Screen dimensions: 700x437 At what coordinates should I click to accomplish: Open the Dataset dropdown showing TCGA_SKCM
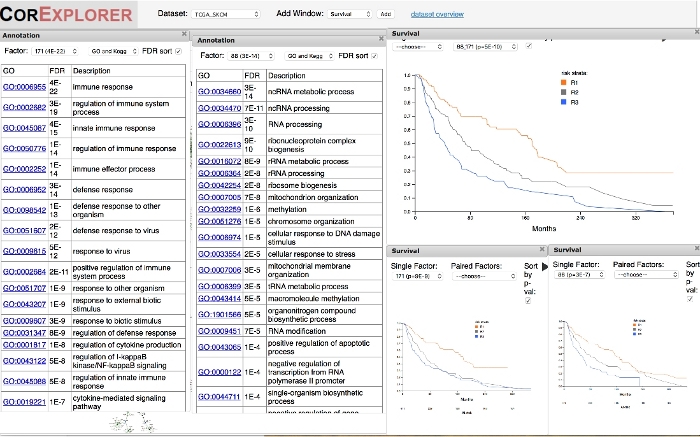pos(225,15)
